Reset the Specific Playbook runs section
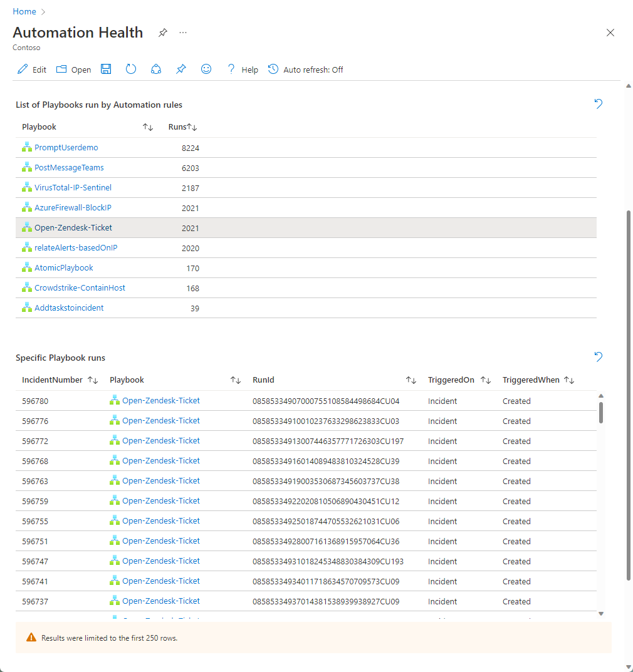 click(x=598, y=357)
